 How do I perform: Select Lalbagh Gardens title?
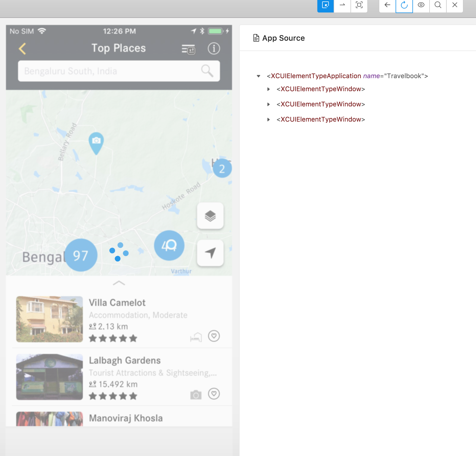point(125,360)
